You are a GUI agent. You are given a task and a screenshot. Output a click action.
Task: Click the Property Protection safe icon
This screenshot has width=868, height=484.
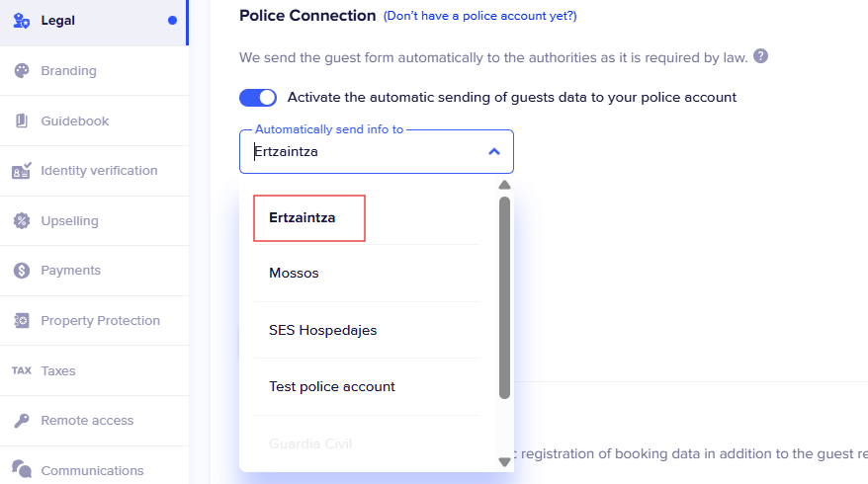[x=21, y=321]
